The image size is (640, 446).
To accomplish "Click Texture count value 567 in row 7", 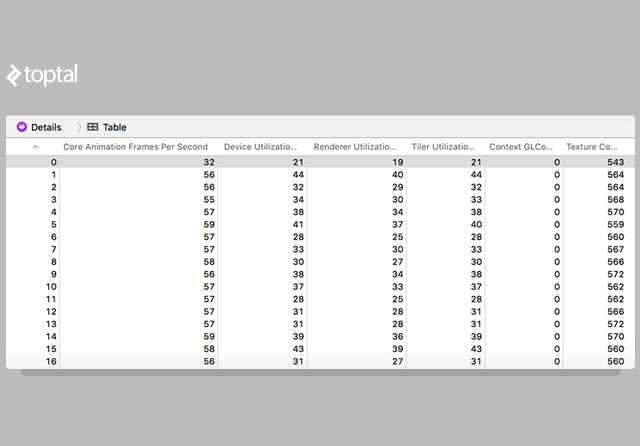I will coord(616,249).
